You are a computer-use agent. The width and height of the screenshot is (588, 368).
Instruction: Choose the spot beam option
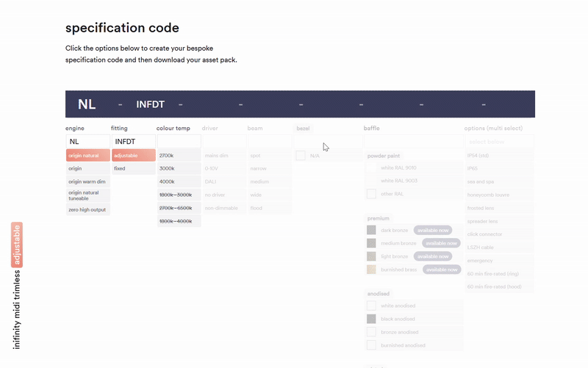point(270,155)
